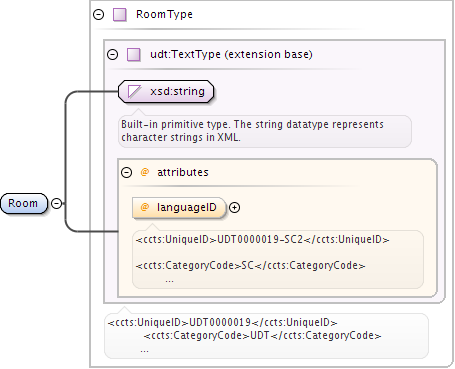Select the languageID attribute node
455x369 pixels.
click(179, 207)
